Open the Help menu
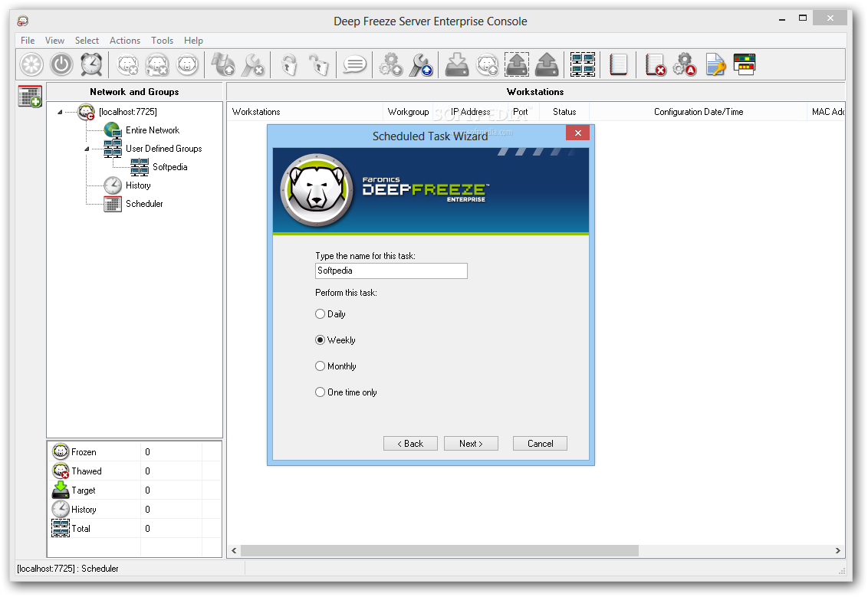868x597 pixels. coord(194,41)
